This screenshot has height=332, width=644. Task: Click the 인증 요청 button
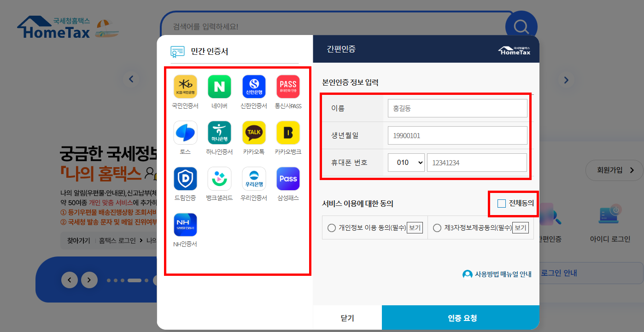coord(461,318)
